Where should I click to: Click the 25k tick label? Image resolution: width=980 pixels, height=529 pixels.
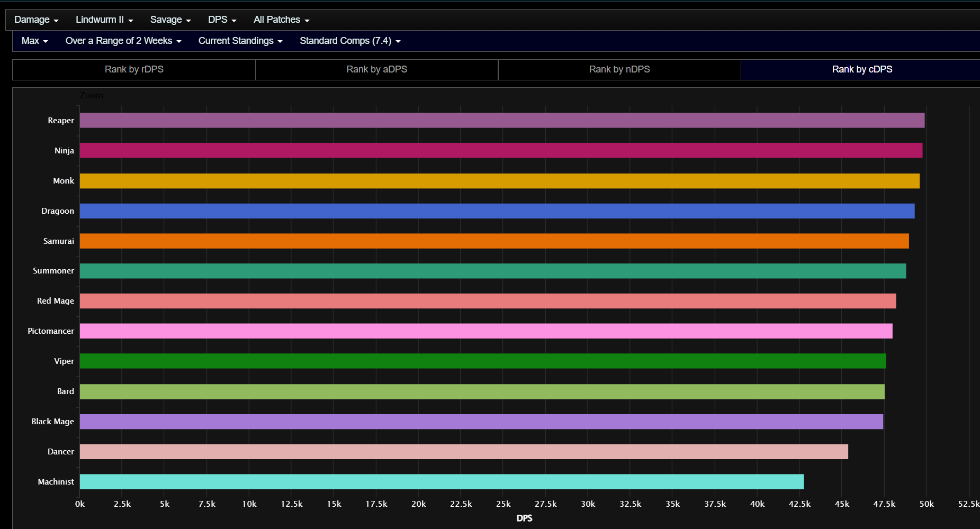504,504
